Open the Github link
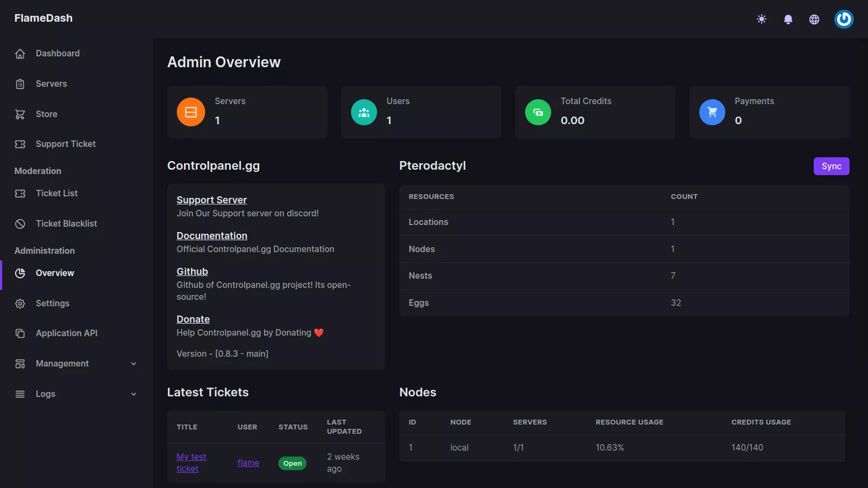868x488 pixels. point(192,272)
